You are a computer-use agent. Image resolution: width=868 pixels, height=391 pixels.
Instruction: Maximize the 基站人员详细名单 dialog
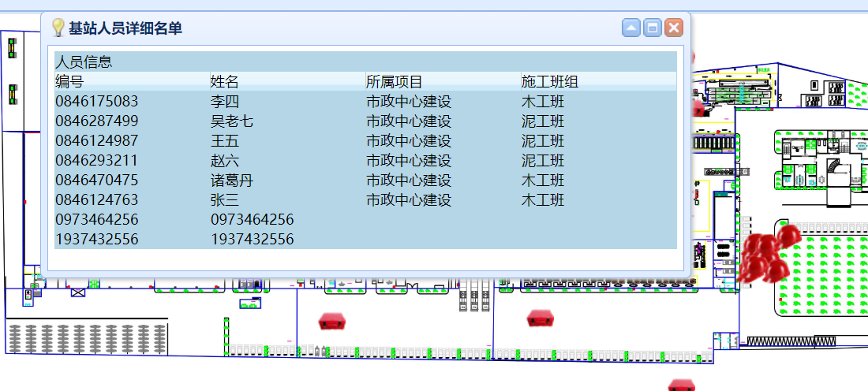pos(652,28)
